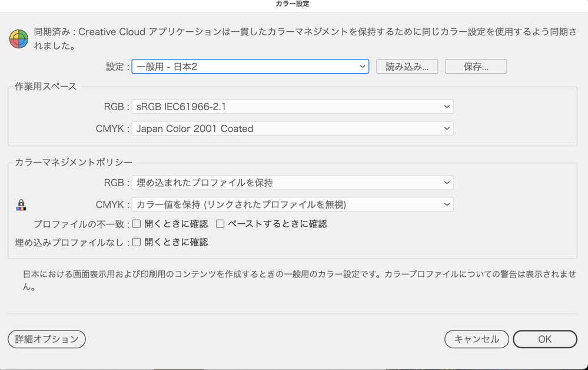The width and height of the screenshot is (588, 370).
Task: Click the chevron on the sRGB dropdown
Action: [448, 107]
